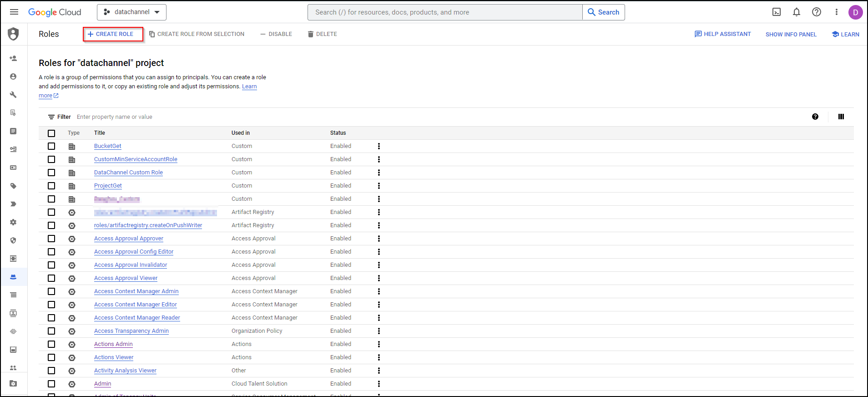
Task: Focus the resources search field
Action: coord(445,12)
